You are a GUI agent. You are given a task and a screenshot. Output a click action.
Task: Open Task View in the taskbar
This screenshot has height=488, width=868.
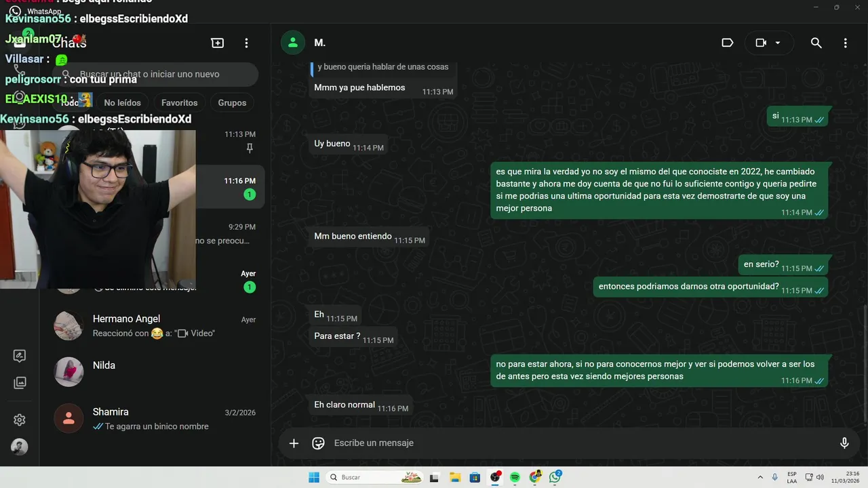tap(435, 477)
